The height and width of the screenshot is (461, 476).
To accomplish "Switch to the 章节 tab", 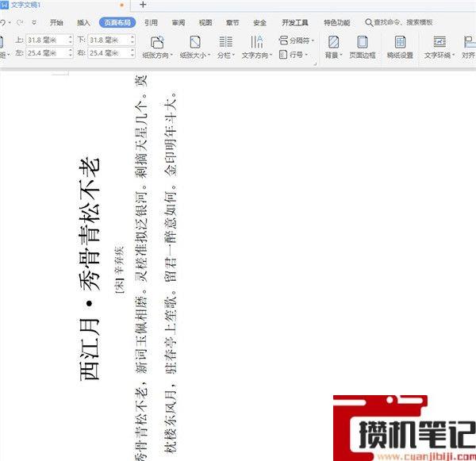I will pos(232,22).
